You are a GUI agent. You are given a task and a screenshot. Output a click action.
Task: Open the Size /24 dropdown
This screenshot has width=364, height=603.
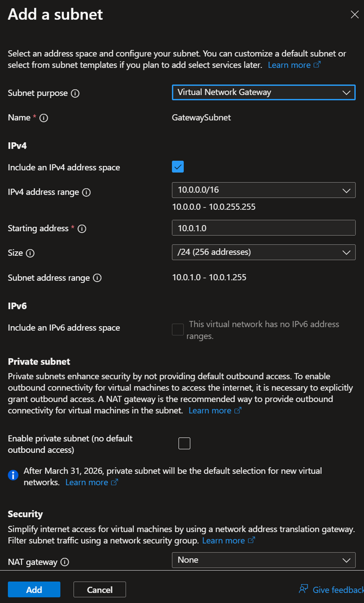[x=263, y=252]
